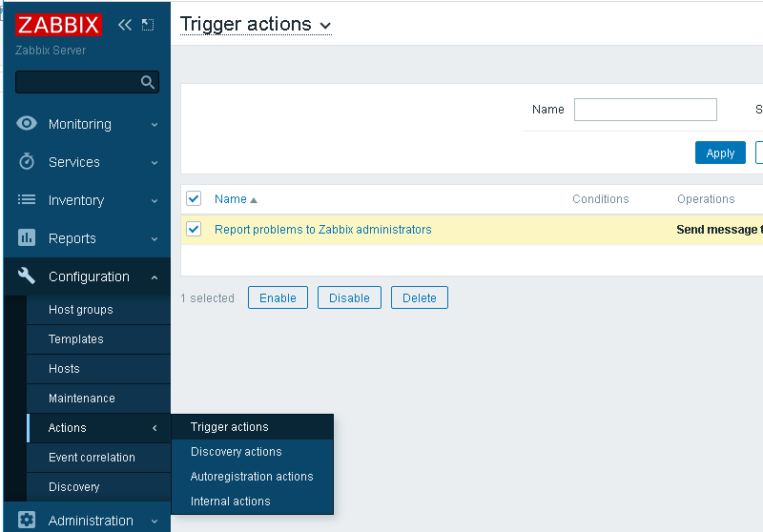
Task: Open Report problems to Zabbix administrators link
Action: [x=323, y=230]
